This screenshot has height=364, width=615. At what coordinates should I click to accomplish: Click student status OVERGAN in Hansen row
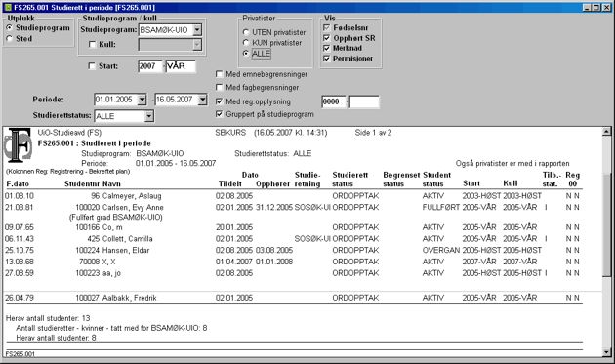[x=441, y=250]
